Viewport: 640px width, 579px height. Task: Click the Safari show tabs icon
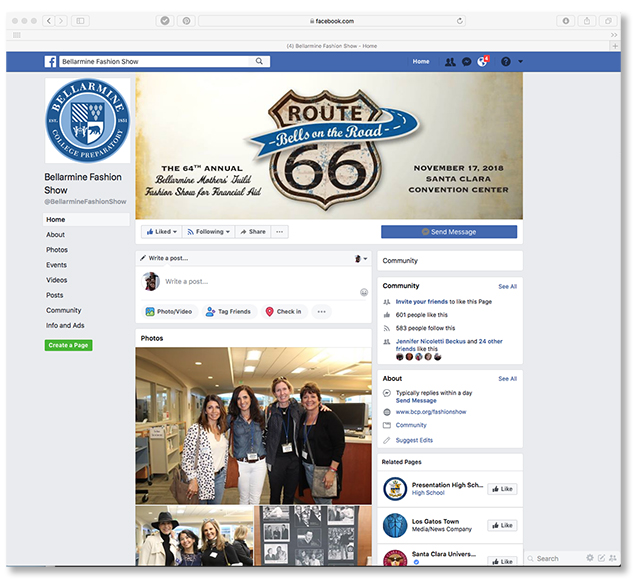(608, 21)
